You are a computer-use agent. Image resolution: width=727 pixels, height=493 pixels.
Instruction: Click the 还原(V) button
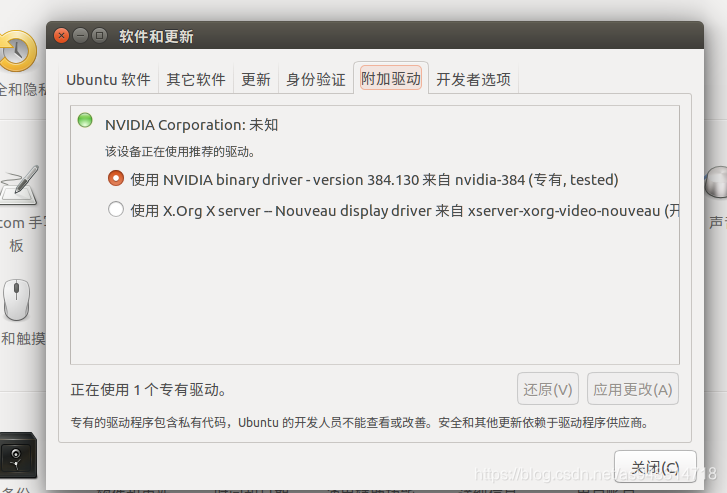[548, 389]
